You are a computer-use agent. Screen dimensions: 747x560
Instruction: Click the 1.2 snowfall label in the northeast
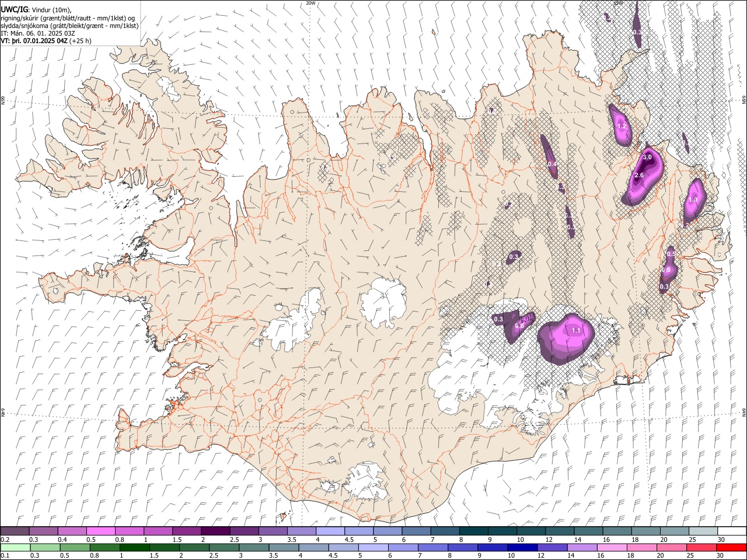622,126
